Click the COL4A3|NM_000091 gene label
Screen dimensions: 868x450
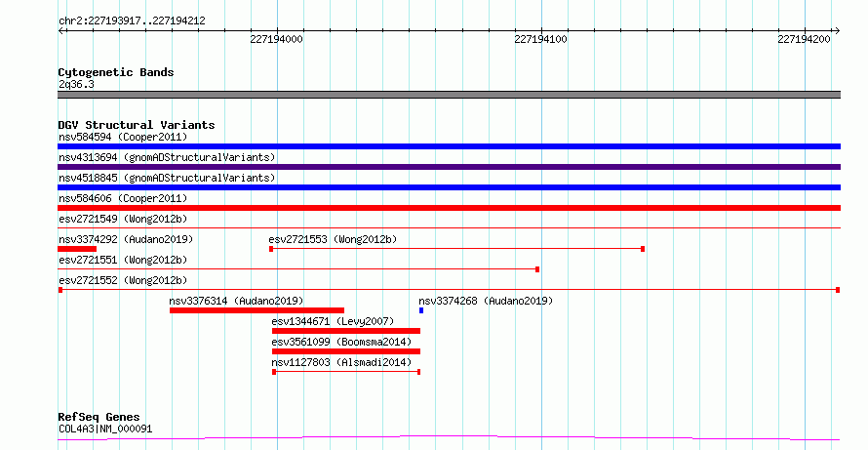point(105,429)
